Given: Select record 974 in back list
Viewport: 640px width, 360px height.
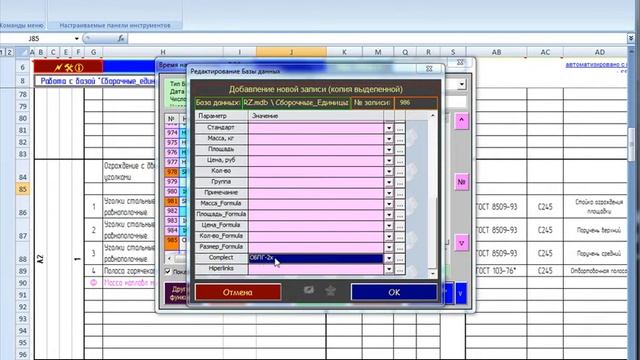Looking at the screenshot, I should pyautogui.click(x=172, y=133).
